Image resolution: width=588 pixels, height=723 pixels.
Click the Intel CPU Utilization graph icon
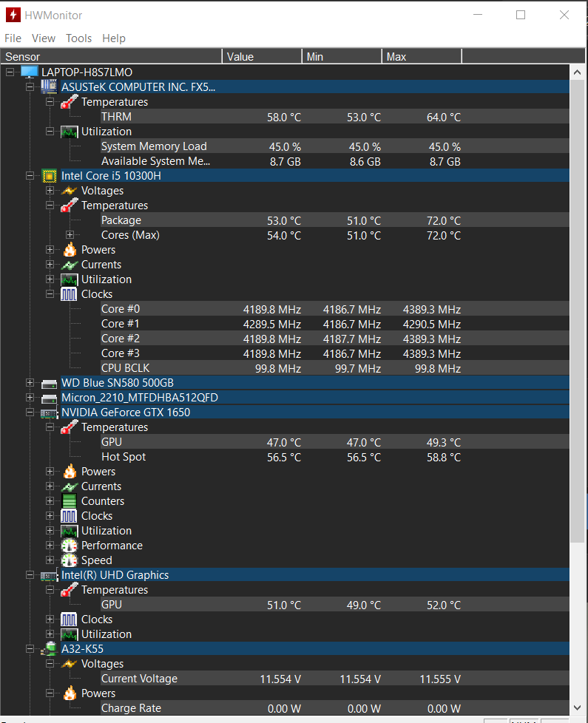point(70,279)
